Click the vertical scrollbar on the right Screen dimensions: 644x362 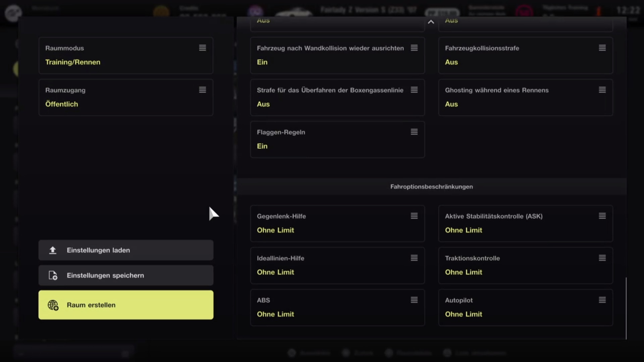[x=626, y=308]
